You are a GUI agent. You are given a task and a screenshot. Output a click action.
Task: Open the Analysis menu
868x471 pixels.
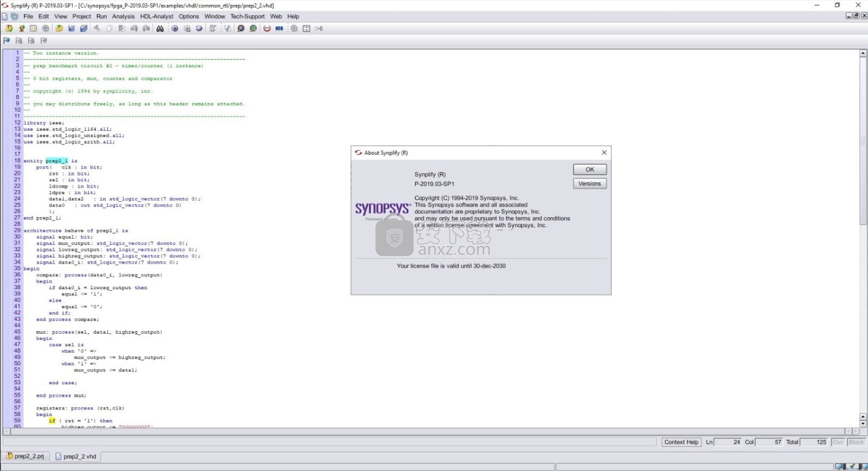point(123,16)
